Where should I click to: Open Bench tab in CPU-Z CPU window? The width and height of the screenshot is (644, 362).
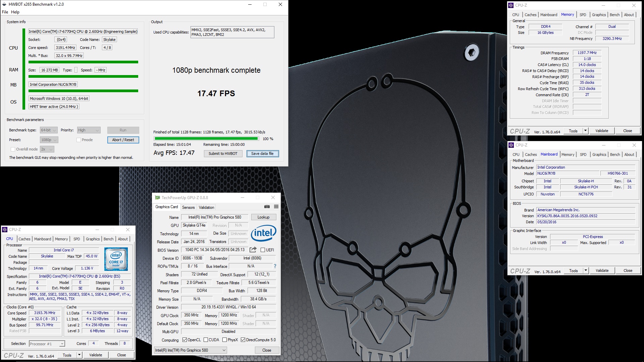pyautogui.click(x=108, y=239)
